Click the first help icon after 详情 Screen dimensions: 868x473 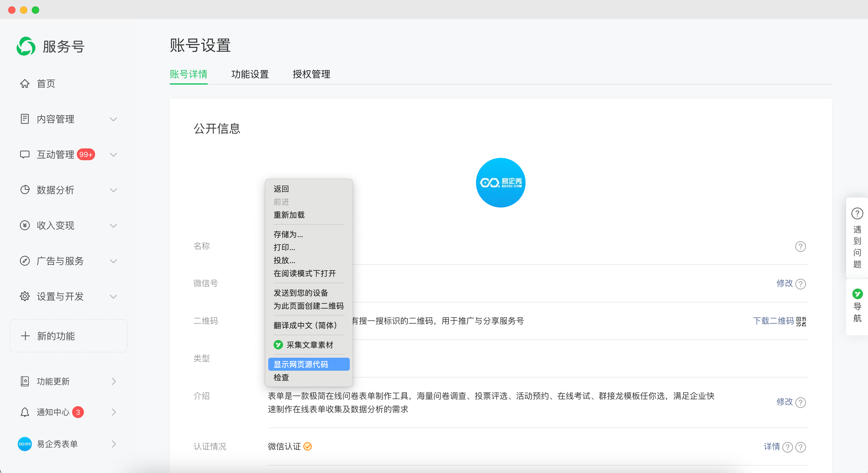pyautogui.click(x=787, y=447)
